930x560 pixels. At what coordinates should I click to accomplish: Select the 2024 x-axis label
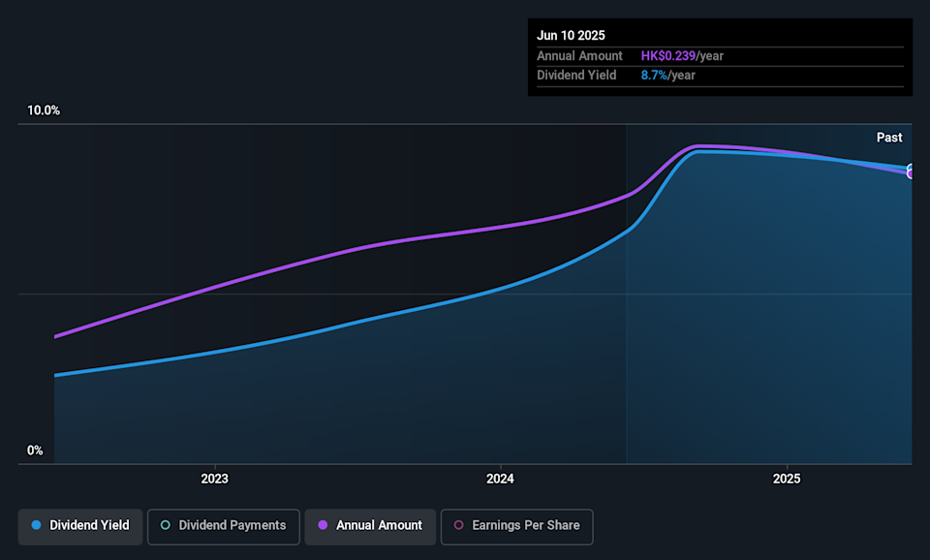[500, 479]
